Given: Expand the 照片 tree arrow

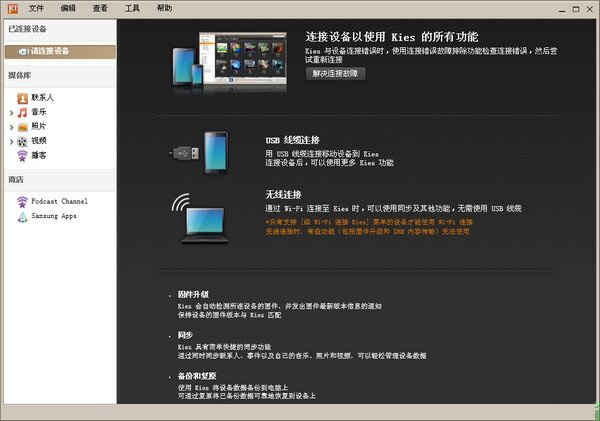Looking at the screenshot, I should tap(10, 127).
